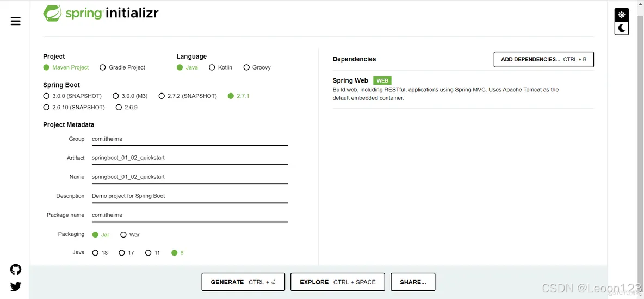Edit the Name input field
This screenshot has width=644, height=299.
[x=190, y=177]
